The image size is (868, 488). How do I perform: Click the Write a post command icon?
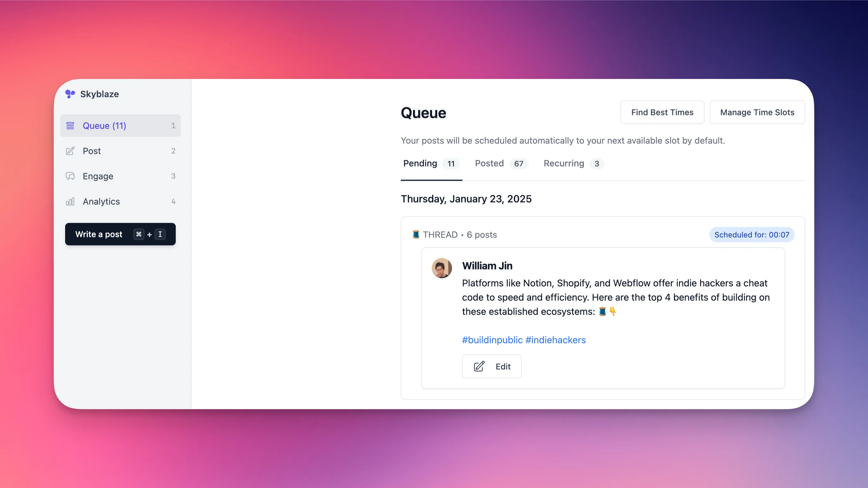tap(138, 233)
